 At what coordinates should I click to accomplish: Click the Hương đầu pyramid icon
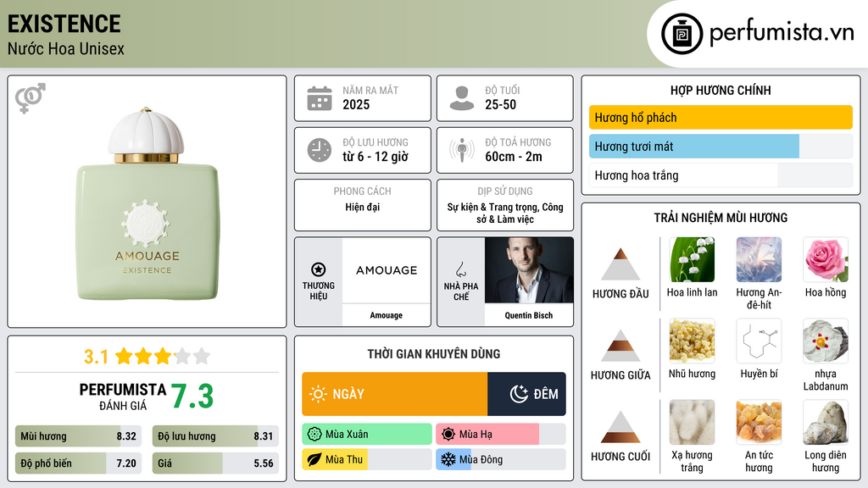point(620,264)
